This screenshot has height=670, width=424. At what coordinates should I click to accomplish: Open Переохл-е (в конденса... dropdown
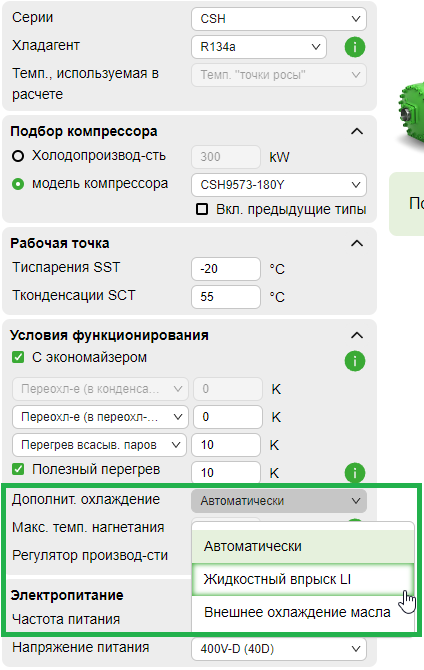click(x=100, y=389)
